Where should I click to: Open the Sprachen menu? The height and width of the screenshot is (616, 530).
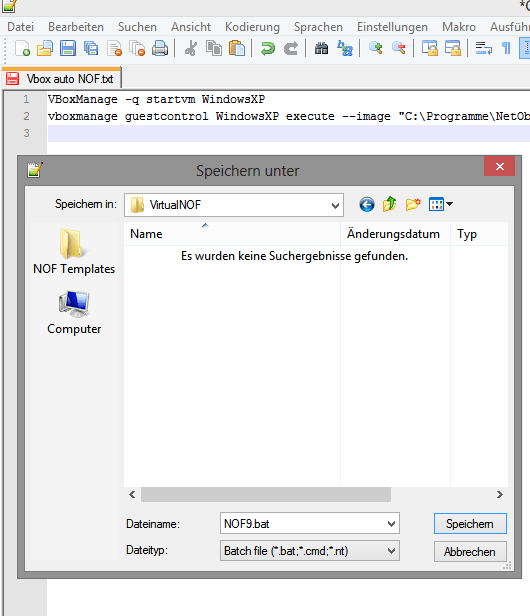318,27
